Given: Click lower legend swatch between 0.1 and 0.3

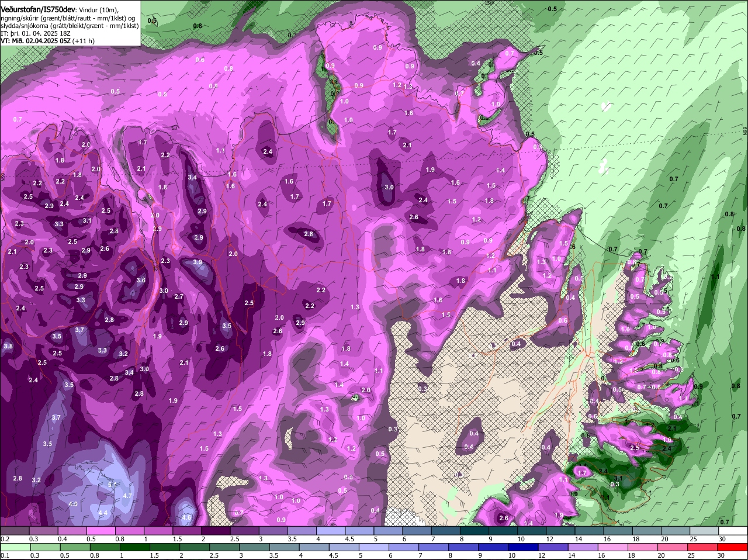Looking at the screenshot, I should point(15,547).
